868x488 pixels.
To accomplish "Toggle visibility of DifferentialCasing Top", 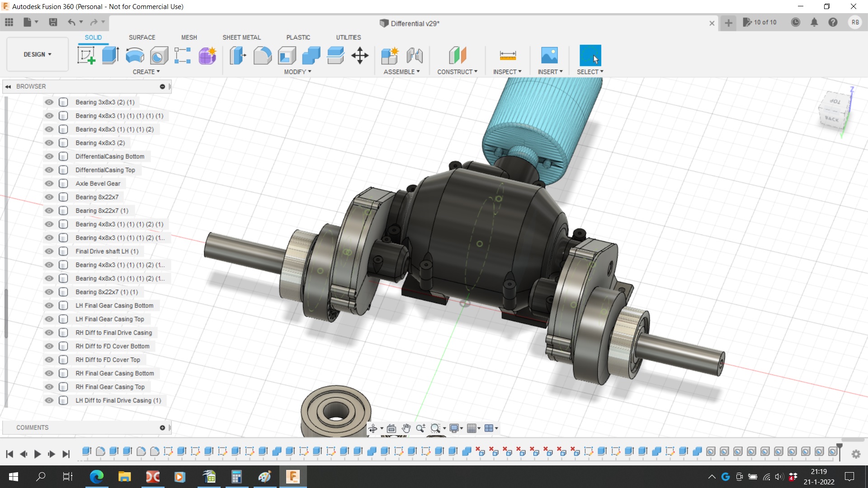I will click(49, 170).
